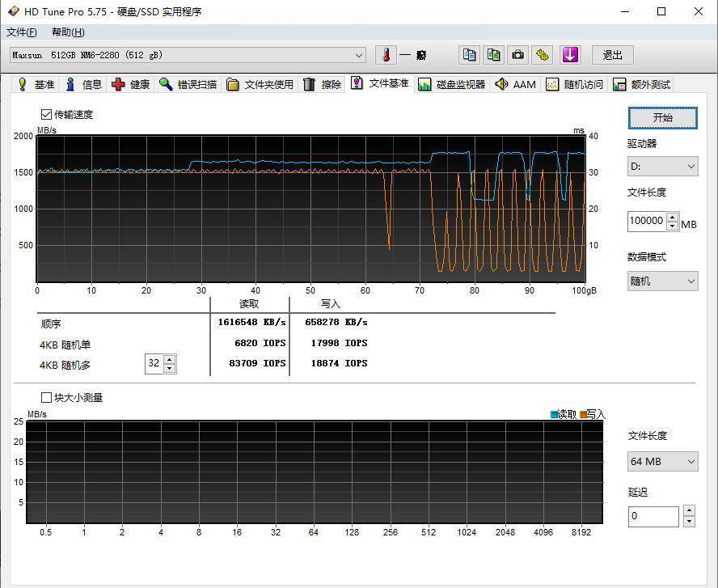
Task: Switch to the AAM tab
Action: tap(516, 85)
